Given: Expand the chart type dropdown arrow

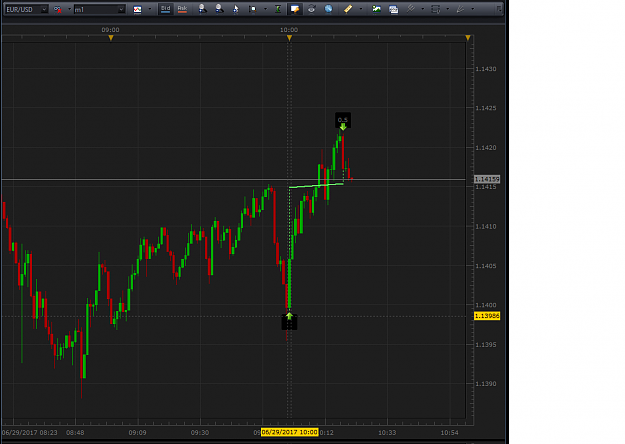Looking at the screenshot, I should tap(150, 9).
